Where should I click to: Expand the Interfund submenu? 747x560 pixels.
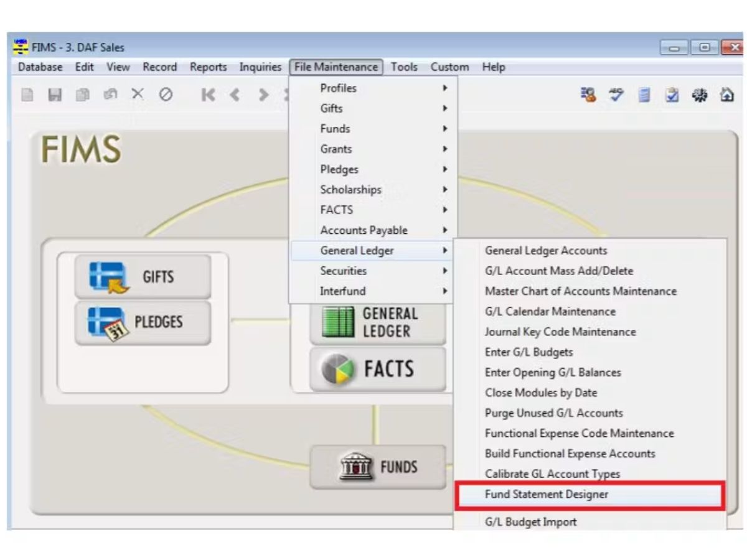point(373,291)
